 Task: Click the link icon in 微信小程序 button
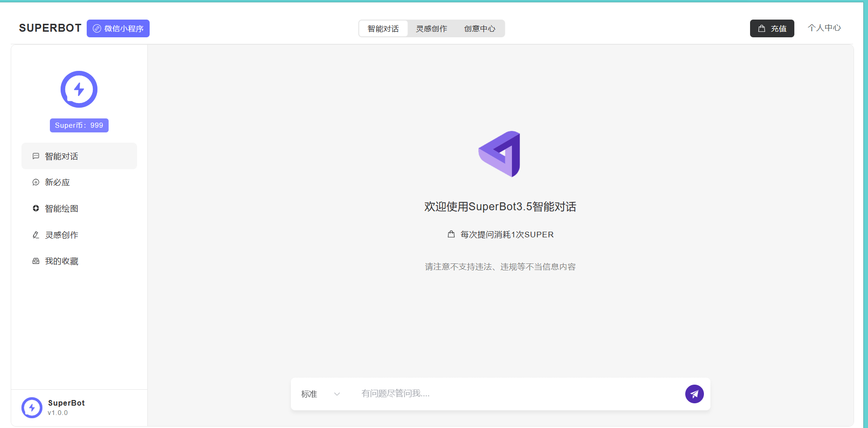(97, 28)
